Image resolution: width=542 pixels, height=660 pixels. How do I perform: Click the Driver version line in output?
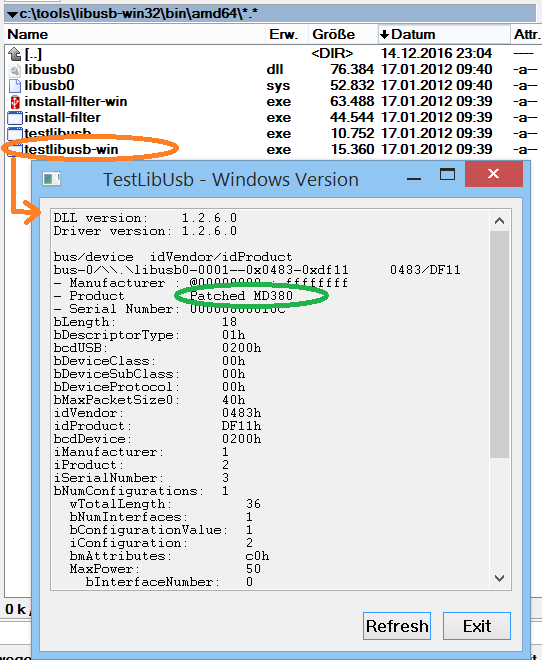coord(145,231)
